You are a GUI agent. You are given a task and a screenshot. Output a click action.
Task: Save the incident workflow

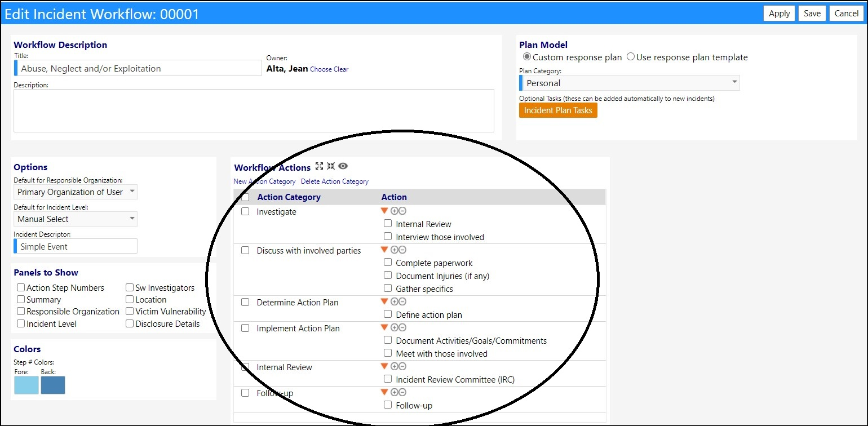(x=812, y=14)
